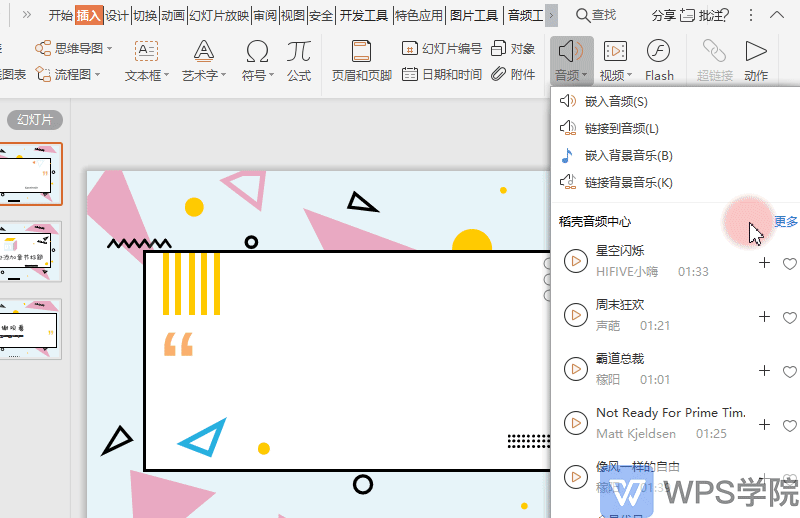The image size is (800, 518).
Task: Expand the 艺术字 dropdown arrow
Action: click(x=223, y=76)
